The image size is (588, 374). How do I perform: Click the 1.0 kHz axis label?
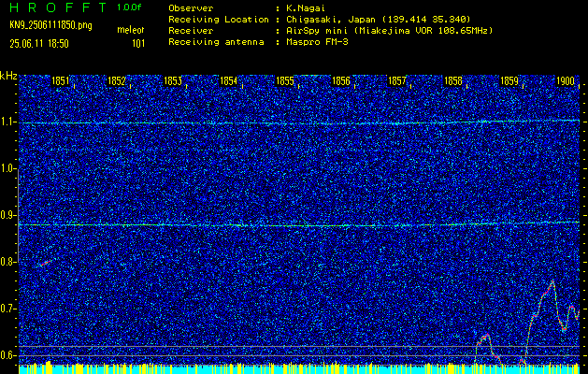click(7, 169)
